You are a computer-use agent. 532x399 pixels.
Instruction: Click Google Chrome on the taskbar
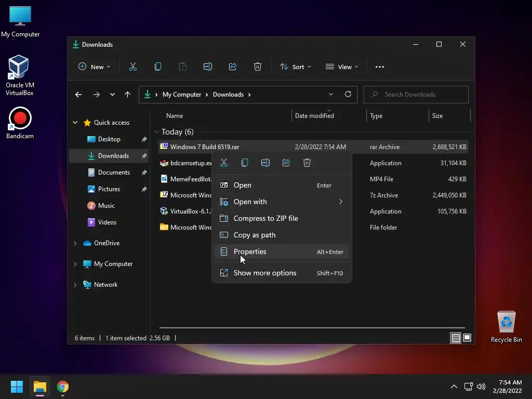[x=63, y=387]
